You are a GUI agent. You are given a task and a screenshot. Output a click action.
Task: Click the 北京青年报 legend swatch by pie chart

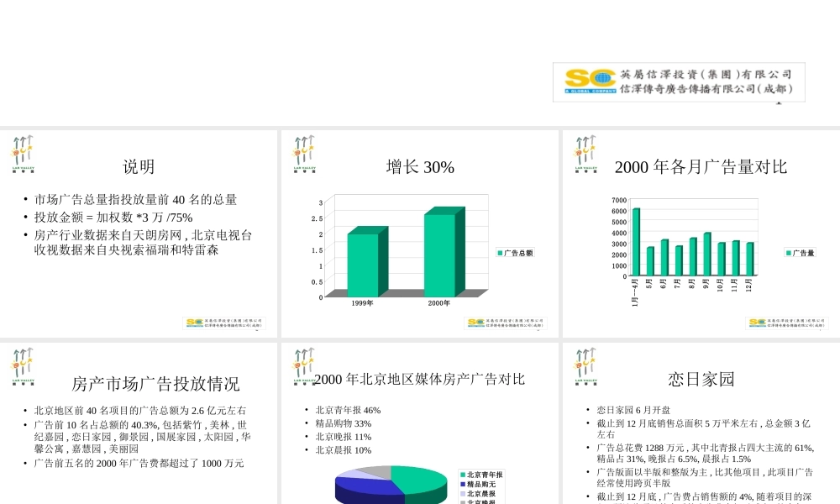462,475
